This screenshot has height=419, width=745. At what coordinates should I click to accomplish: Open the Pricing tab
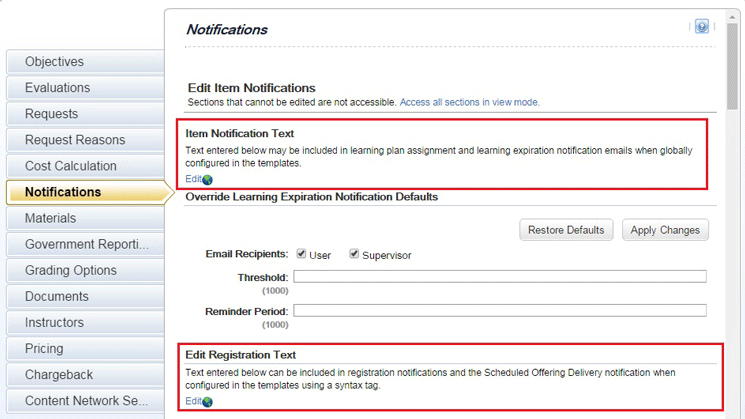(84, 348)
